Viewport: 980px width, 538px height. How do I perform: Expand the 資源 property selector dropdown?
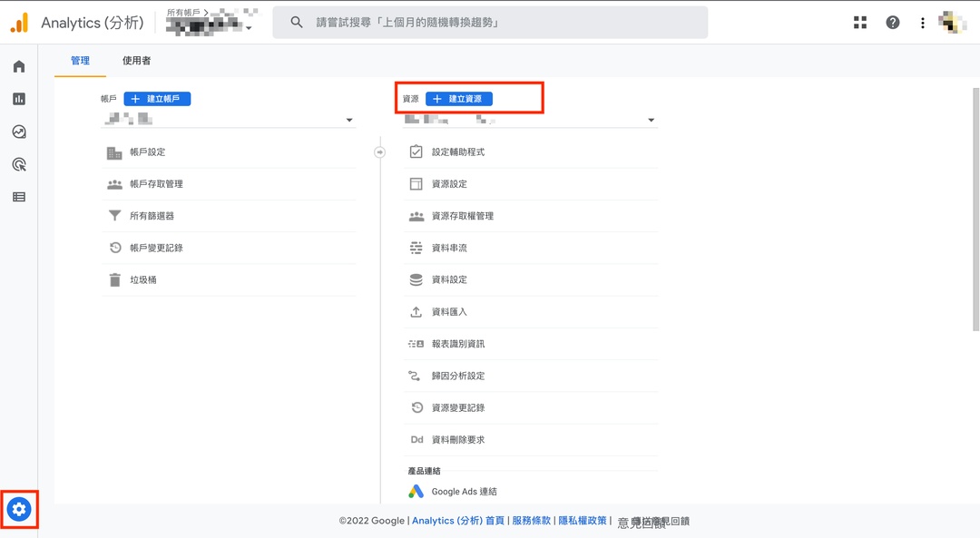point(530,119)
